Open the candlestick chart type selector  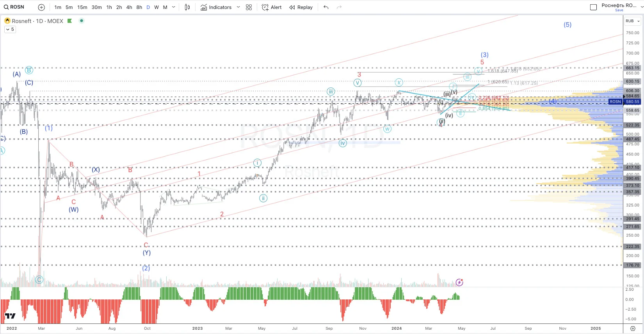tap(187, 7)
